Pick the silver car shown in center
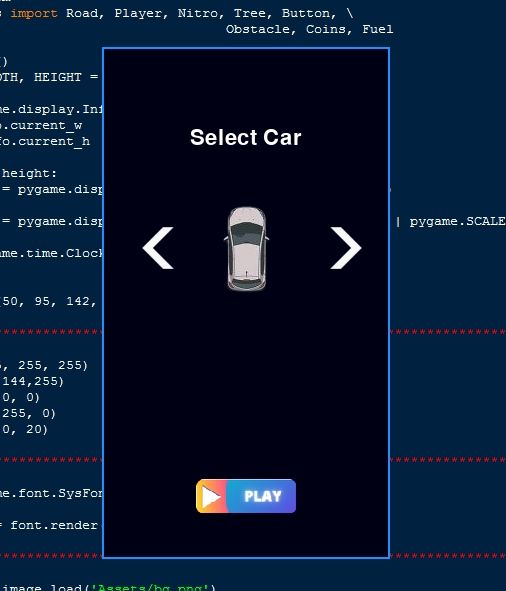506x591 pixels. coord(247,249)
